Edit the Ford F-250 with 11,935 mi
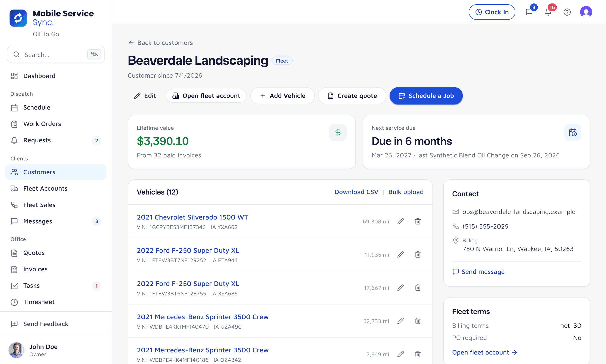 (x=400, y=255)
